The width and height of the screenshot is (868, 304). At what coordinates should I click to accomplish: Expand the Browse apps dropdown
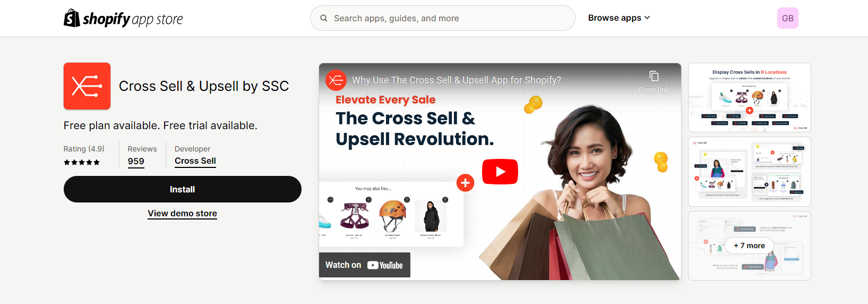click(619, 18)
